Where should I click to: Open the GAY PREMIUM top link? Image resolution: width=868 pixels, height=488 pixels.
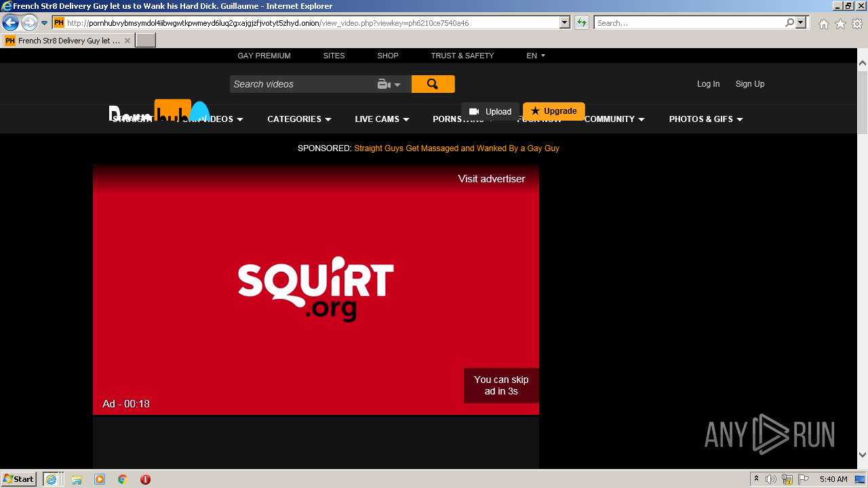tap(264, 56)
